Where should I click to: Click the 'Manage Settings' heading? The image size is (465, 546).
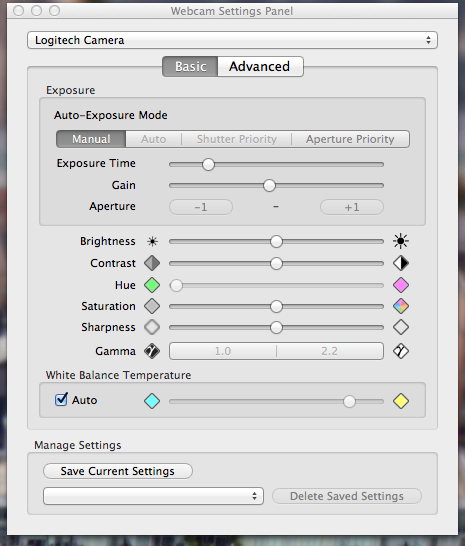[78, 445]
